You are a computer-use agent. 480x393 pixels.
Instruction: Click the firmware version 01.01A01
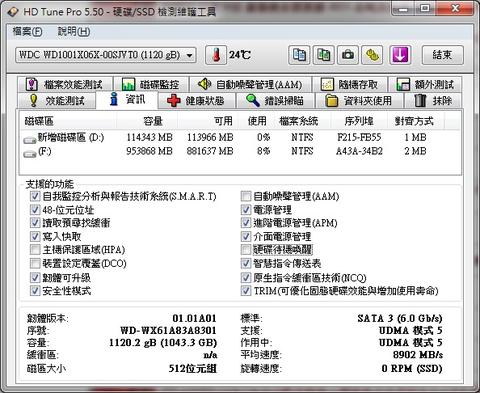(194, 318)
